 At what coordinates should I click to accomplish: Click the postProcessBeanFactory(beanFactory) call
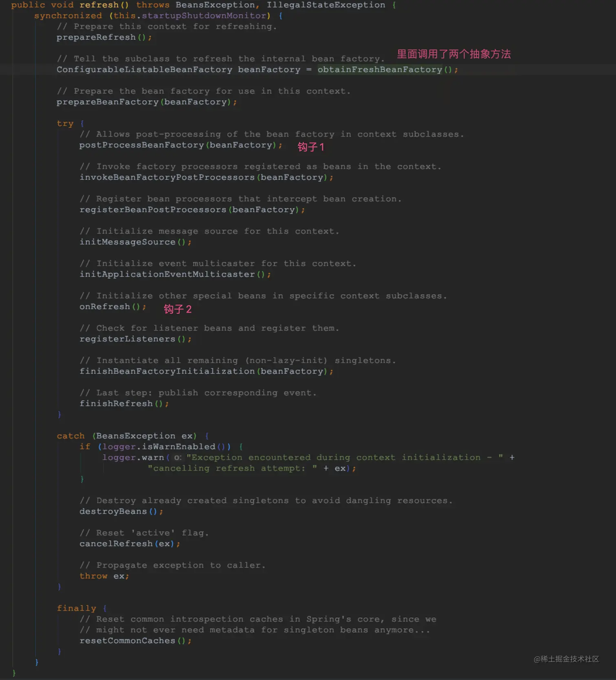tap(180, 145)
